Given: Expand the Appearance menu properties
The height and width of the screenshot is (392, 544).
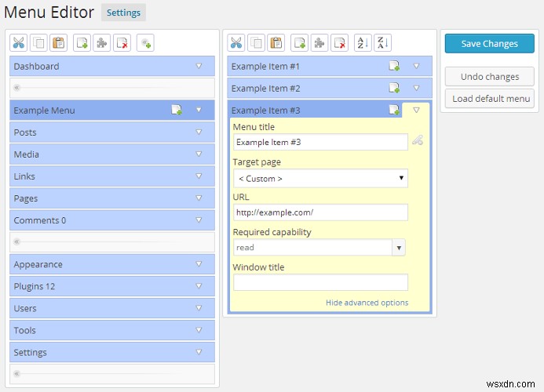Looking at the screenshot, I should pyautogui.click(x=199, y=263).
